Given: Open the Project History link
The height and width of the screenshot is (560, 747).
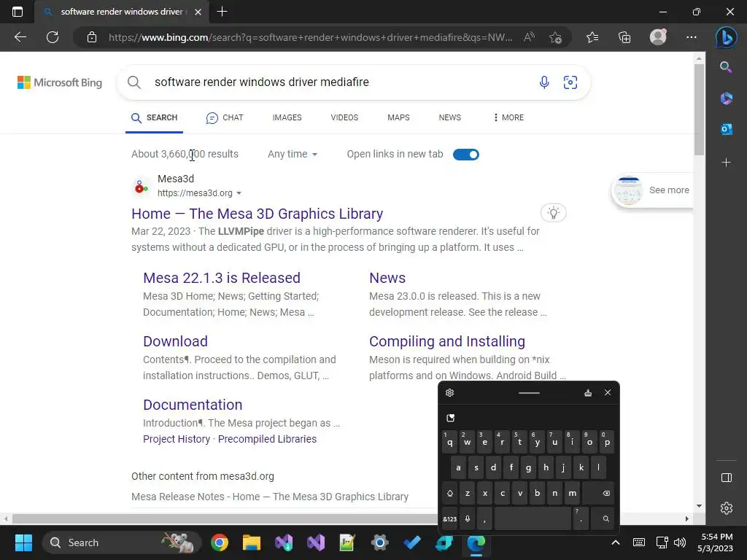Looking at the screenshot, I should pos(177,439).
